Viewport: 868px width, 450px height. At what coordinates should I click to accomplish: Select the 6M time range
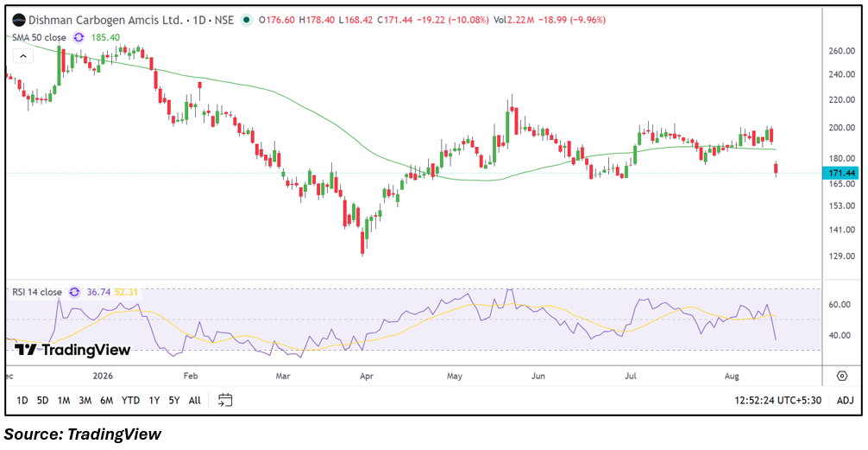click(x=106, y=400)
